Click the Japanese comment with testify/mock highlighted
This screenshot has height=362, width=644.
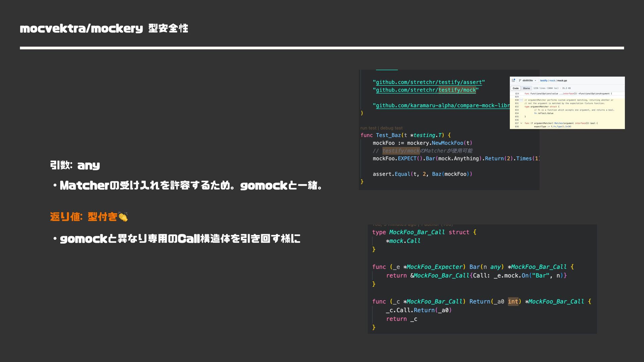423,151
